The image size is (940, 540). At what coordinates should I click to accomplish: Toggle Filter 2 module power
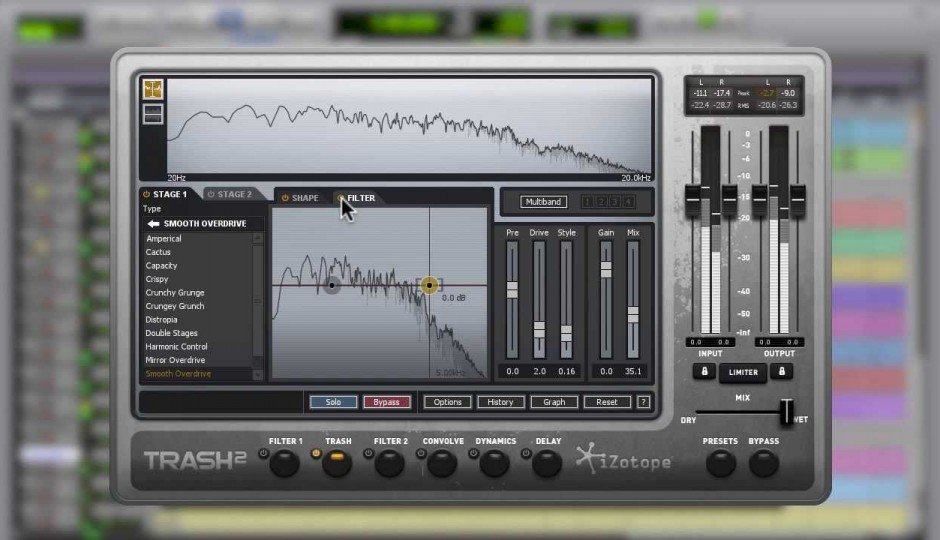[x=369, y=454]
